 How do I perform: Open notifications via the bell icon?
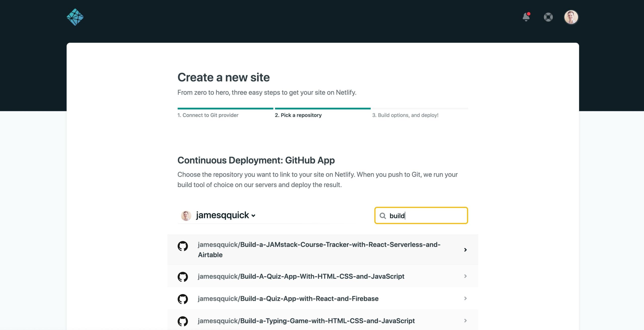click(526, 17)
